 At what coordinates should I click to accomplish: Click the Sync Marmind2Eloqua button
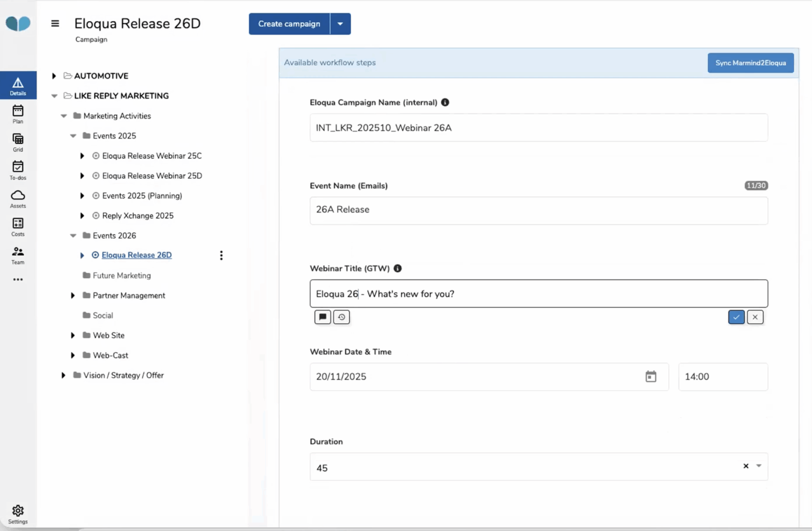(750, 62)
